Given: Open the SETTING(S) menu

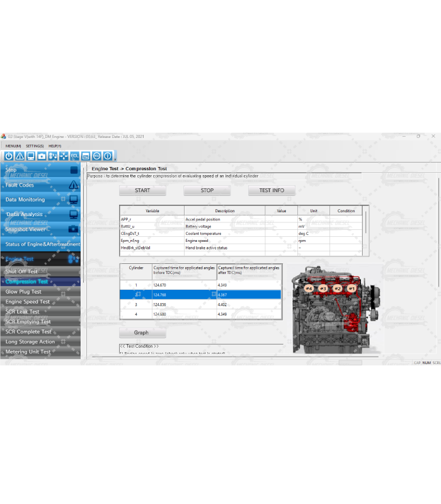Looking at the screenshot, I should pos(35,146).
